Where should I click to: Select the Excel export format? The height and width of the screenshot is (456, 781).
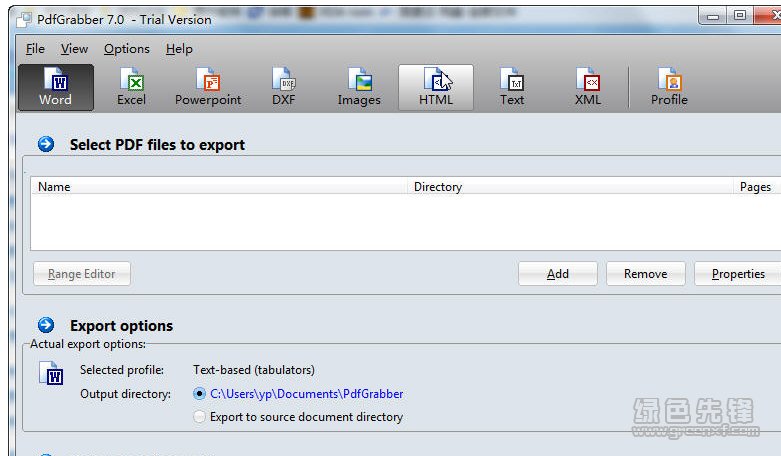pos(131,88)
